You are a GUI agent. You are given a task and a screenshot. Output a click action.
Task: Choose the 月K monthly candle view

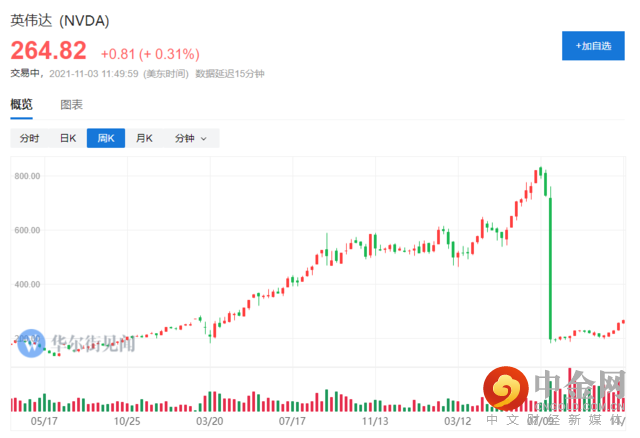[x=144, y=138]
